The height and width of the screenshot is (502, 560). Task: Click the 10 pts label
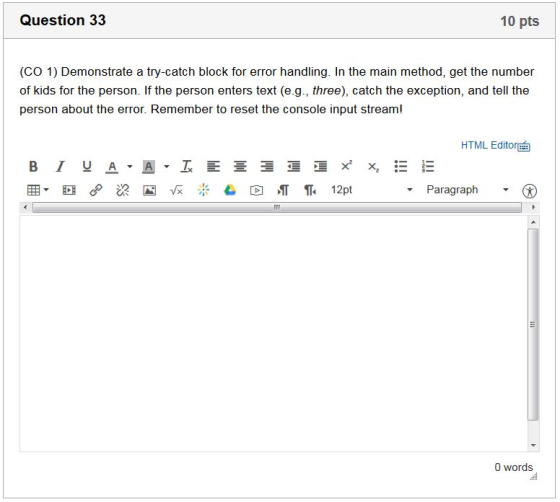click(x=520, y=21)
